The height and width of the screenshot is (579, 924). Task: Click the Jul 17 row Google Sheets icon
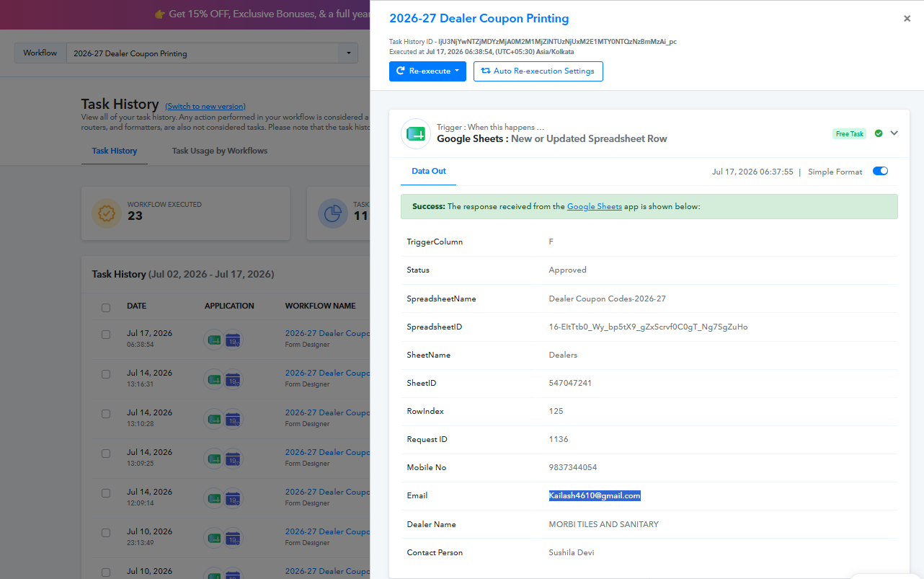coord(214,340)
